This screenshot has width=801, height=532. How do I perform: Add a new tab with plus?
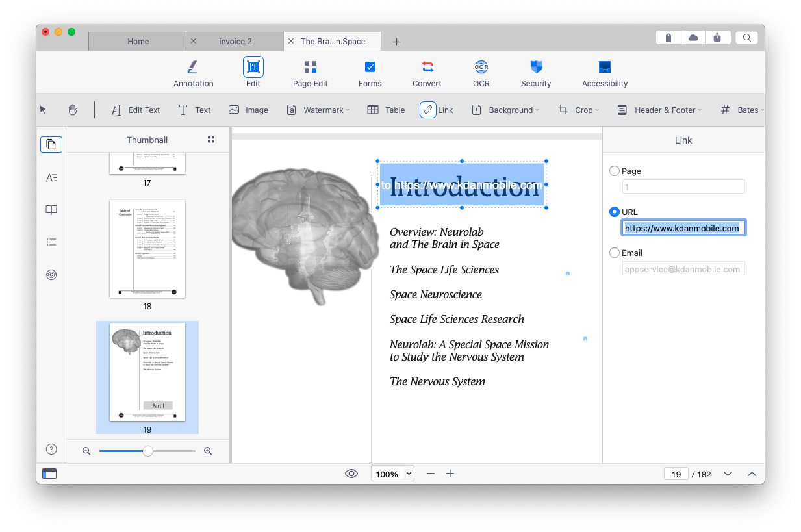tap(396, 42)
